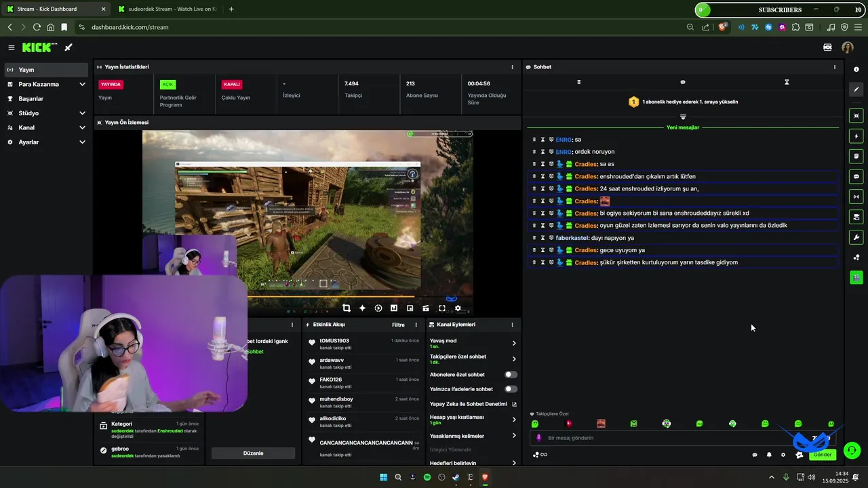Open the 7TV browser extension icon

[x=754, y=27]
